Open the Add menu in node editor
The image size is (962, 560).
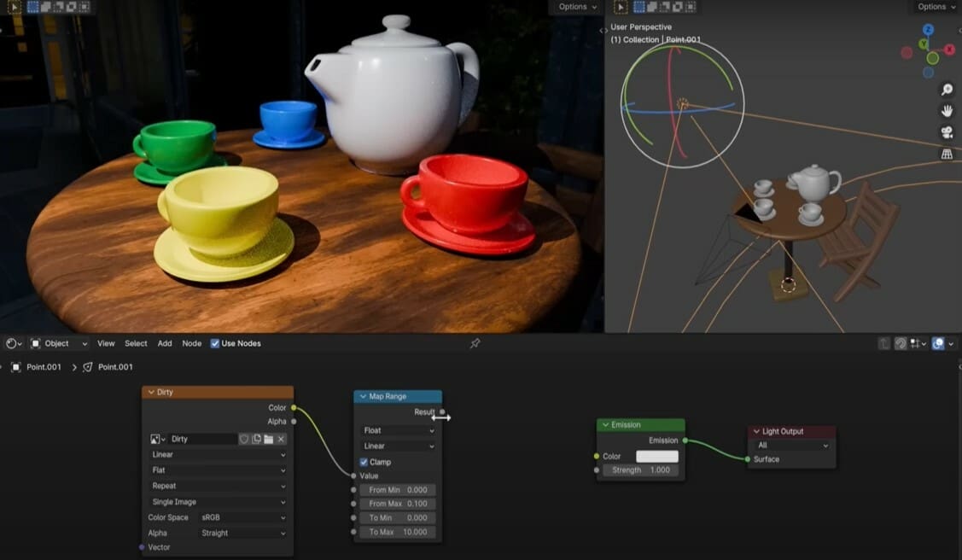(165, 343)
